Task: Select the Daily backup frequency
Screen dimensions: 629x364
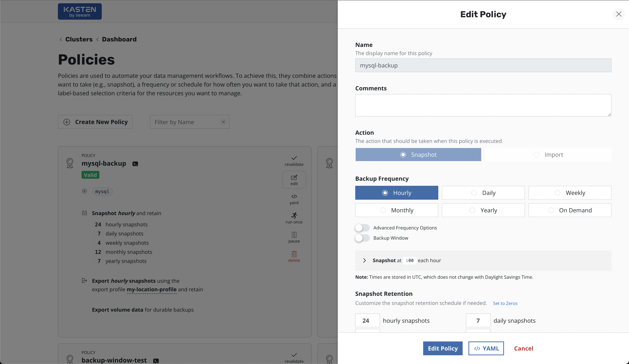Action: click(x=483, y=193)
